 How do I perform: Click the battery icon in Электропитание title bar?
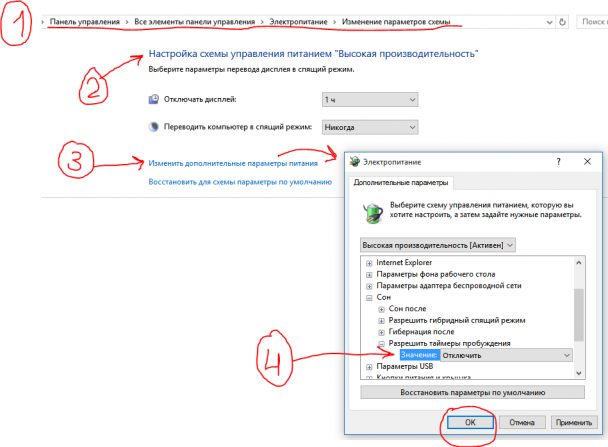(x=354, y=162)
